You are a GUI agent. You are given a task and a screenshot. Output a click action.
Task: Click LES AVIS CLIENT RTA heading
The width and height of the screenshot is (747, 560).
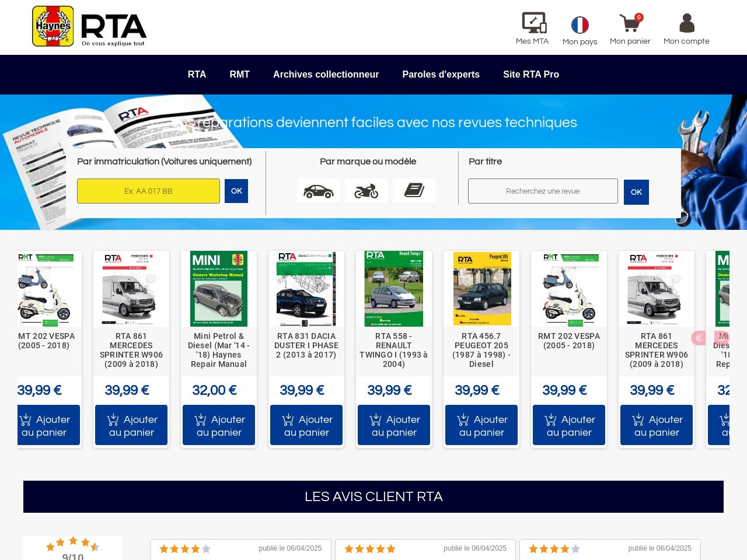pyautogui.click(x=373, y=496)
